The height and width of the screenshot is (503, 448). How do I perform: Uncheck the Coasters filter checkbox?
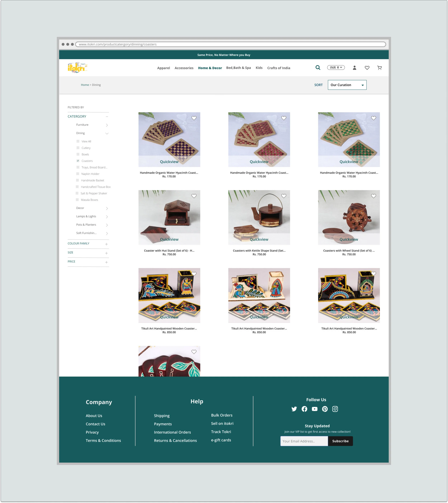tap(78, 161)
